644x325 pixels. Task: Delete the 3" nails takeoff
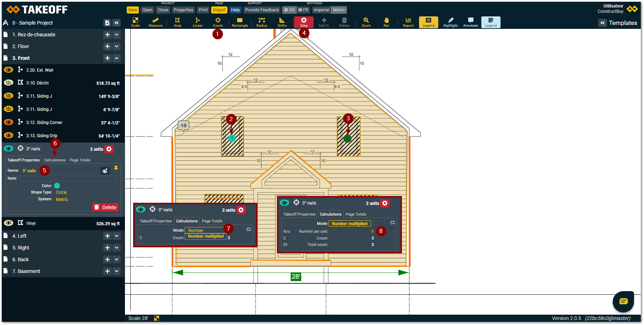click(106, 207)
